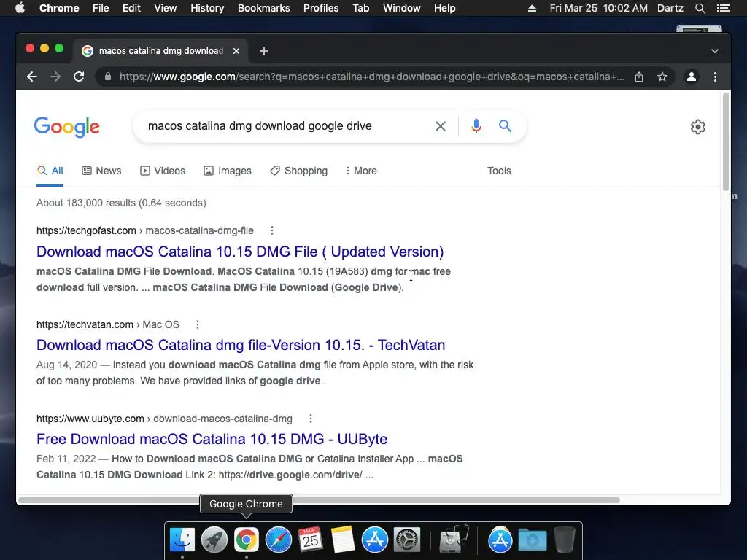The height and width of the screenshot is (560, 747).
Task: Open the Bookmarks menu
Action: [x=264, y=8]
